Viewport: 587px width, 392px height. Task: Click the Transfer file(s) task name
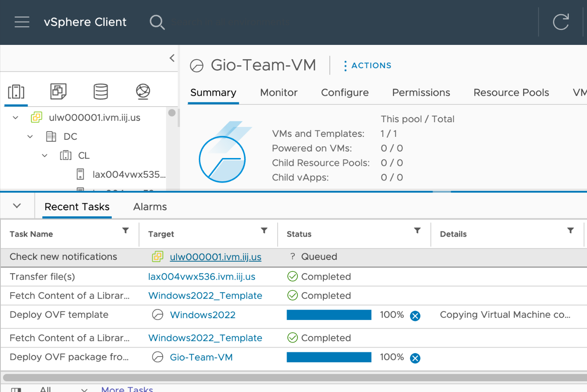tap(42, 277)
